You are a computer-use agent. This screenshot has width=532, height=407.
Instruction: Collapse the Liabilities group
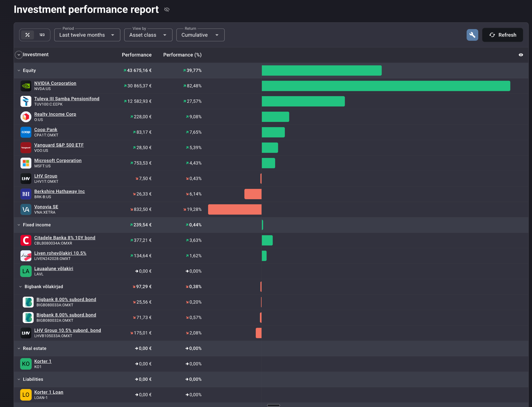coord(19,379)
